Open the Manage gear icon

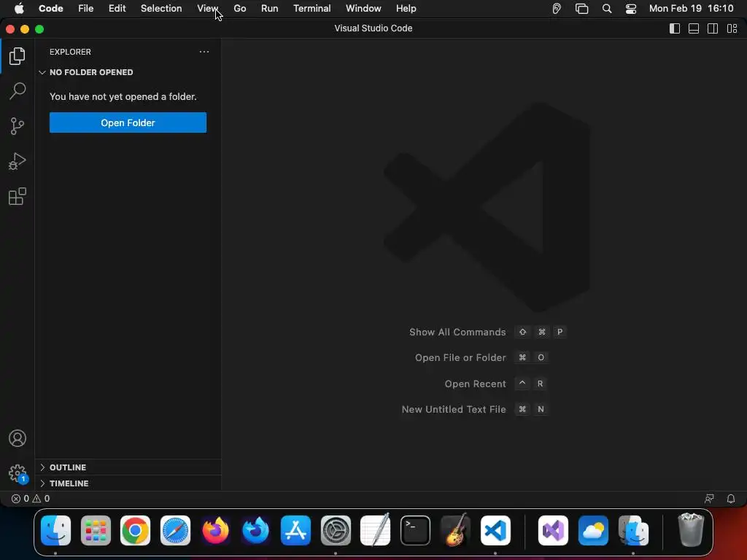coord(18,473)
